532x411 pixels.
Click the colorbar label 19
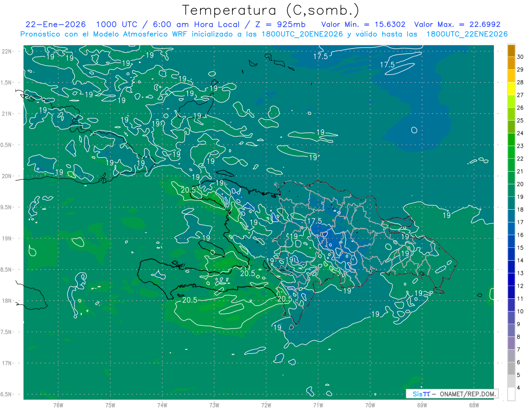[520, 197]
